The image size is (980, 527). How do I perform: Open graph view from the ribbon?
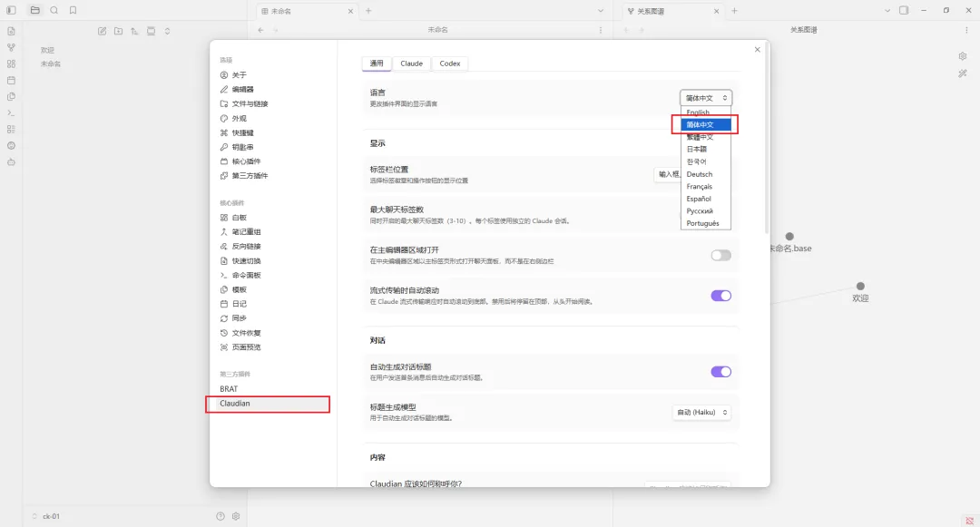point(11,47)
